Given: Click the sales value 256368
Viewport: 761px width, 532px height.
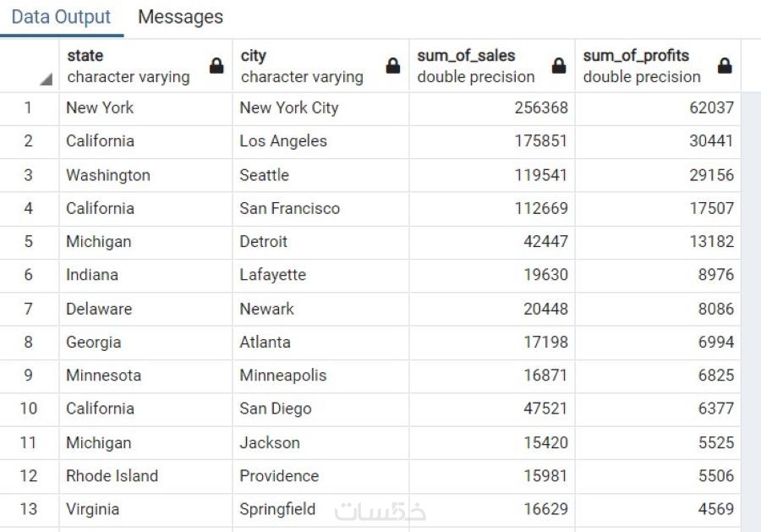Looking at the screenshot, I should [x=541, y=107].
